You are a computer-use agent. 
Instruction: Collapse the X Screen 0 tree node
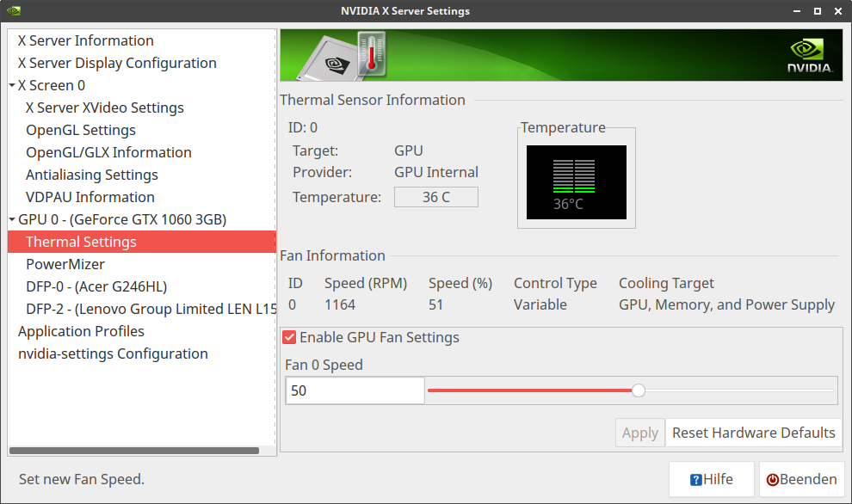click(12, 85)
